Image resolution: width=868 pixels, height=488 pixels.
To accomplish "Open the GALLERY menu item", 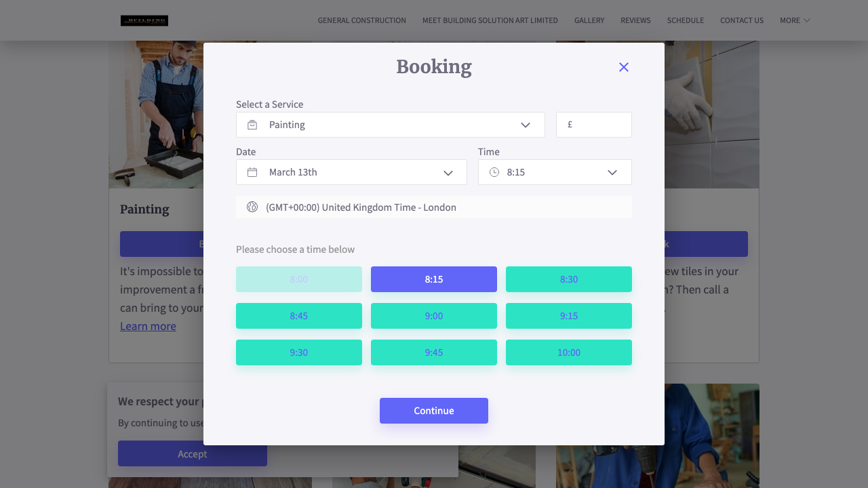I will [x=589, y=20].
